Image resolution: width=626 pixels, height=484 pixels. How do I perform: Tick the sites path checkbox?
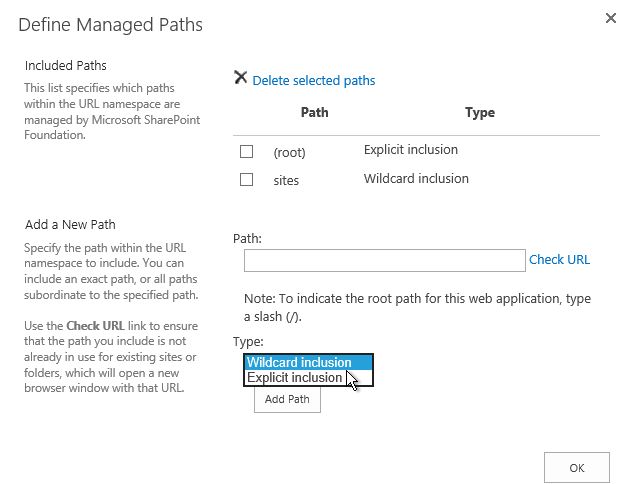click(246, 180)
